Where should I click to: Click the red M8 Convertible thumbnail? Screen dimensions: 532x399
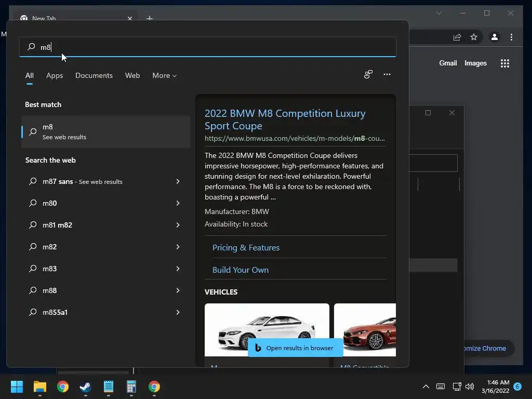[365, 330]
